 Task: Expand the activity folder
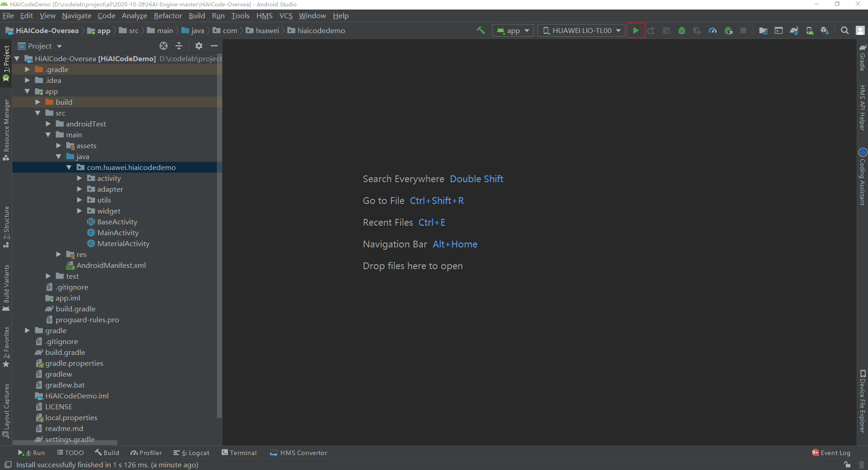[80, 178]
